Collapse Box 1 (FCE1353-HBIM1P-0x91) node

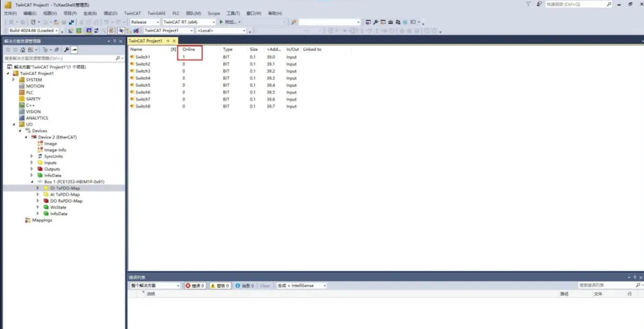[x=32, y=182]
